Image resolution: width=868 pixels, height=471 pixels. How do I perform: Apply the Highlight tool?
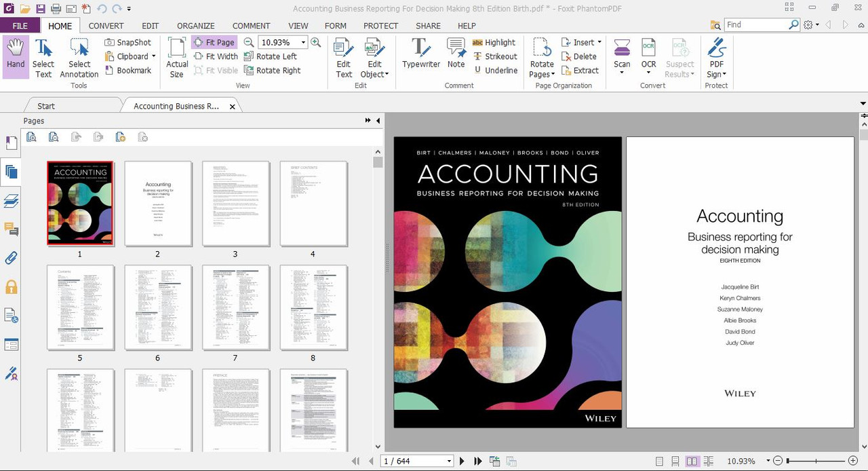click(494, 42)
